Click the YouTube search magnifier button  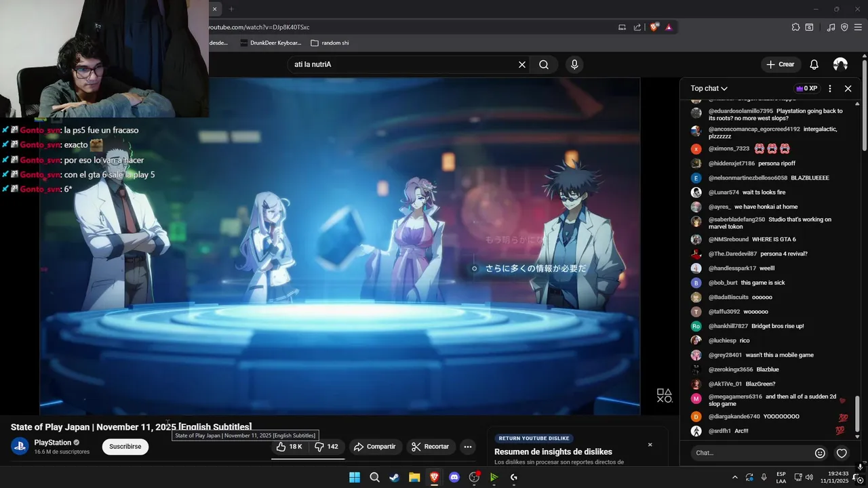544,64
